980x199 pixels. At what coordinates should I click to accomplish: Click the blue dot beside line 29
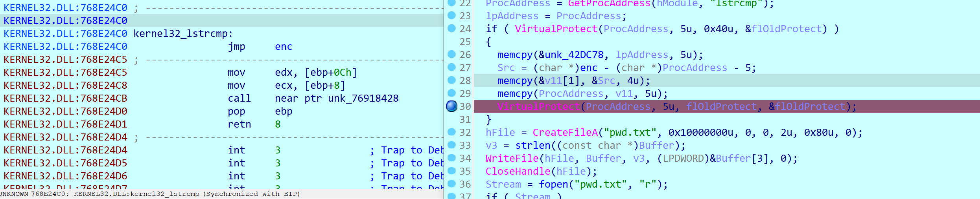coord(452,93)
